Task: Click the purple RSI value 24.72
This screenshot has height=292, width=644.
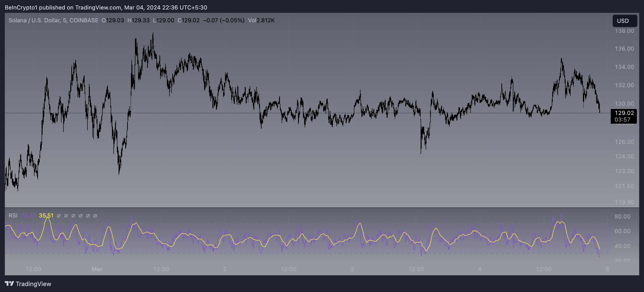Action: click(28, 215)
